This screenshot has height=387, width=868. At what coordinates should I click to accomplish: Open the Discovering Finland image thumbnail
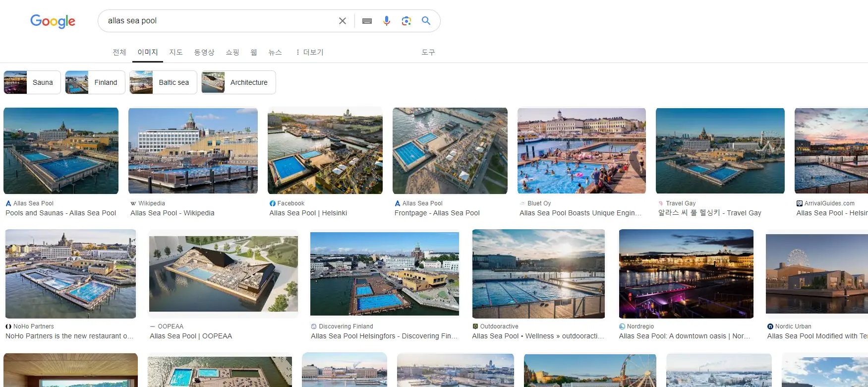385,274
